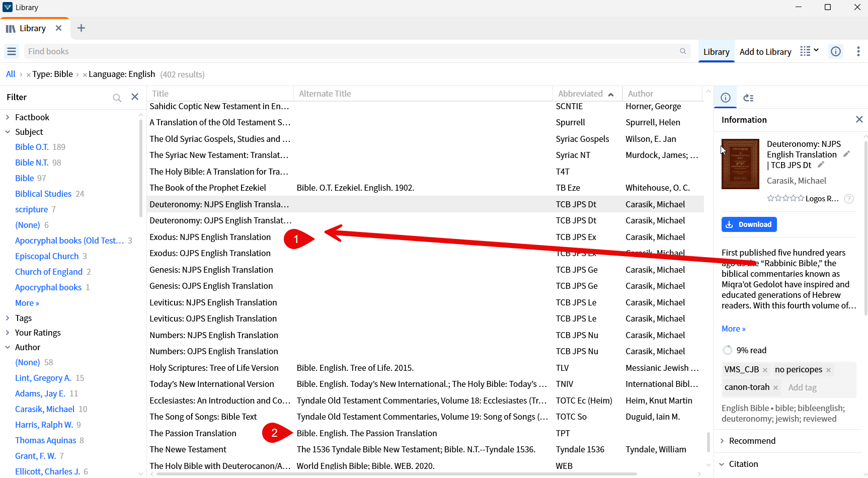Open the Add to Library tab
Viewport: 868px width, 478px height.
coord(765,52)
